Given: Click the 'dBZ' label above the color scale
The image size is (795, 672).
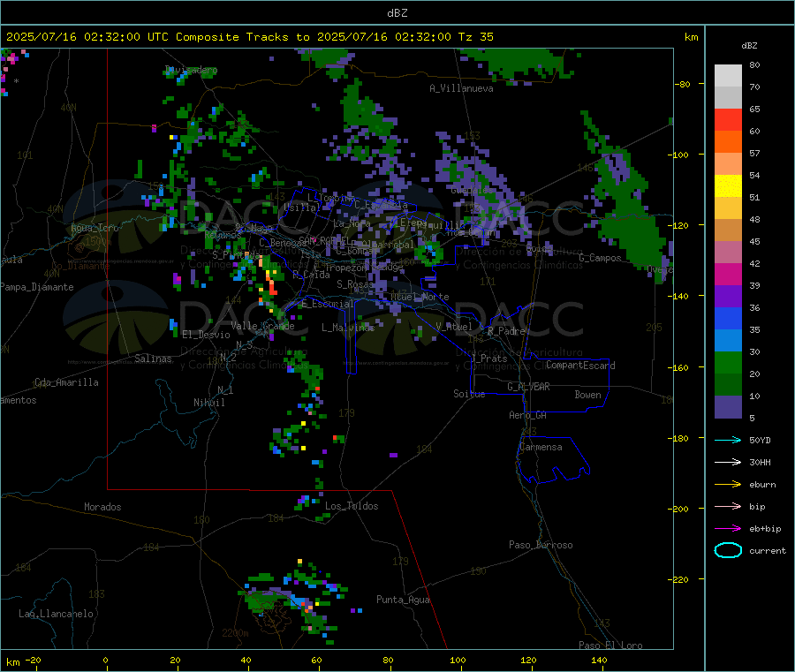Looking at the screenshot, I should click(749, 46).
